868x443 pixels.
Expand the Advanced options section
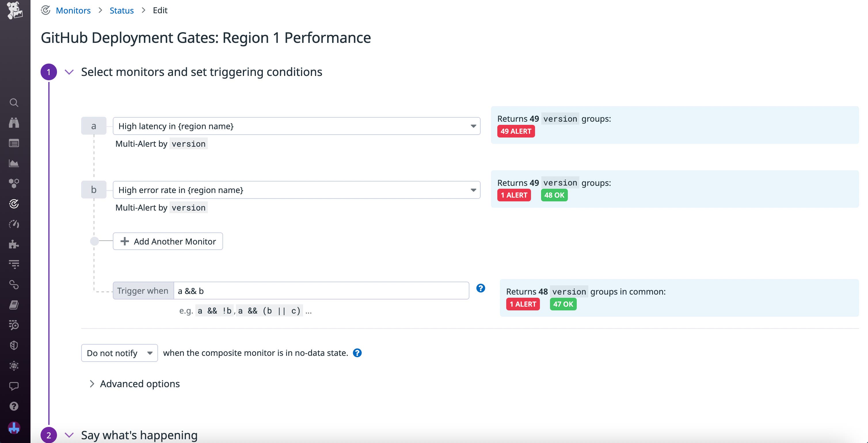[x=140, y=384]
